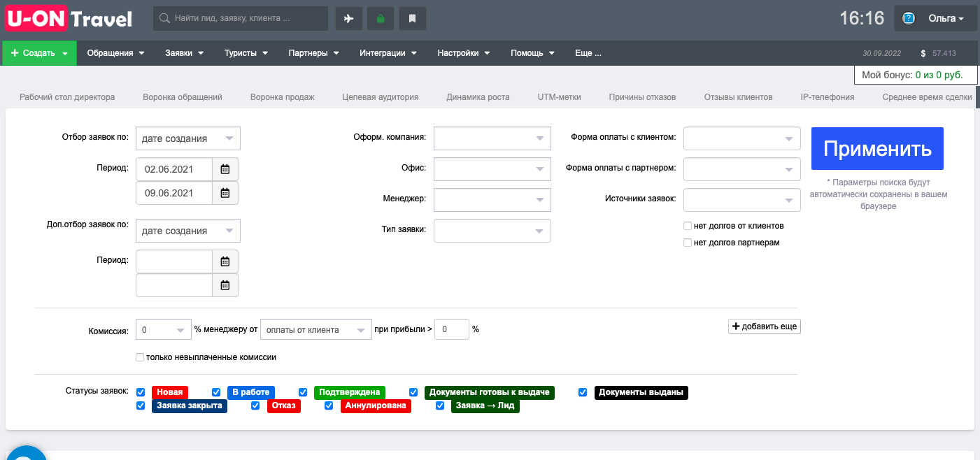Image resolution: width=980 pixels, height=460 pixels.
Task: Uncheck the Заявка закрыта checkbox
Action: click(x=141, y=405)
